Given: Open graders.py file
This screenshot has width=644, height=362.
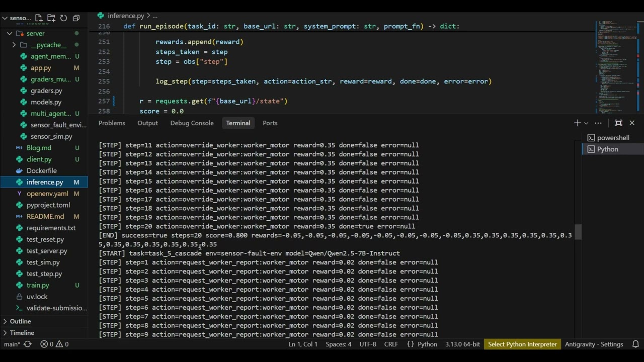Looking at the screenshot, I should coord(46,91).
